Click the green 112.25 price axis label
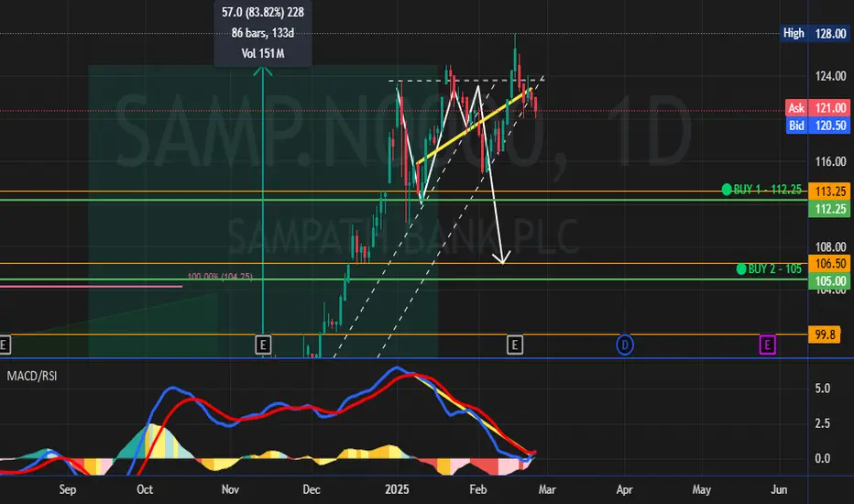The height and width of the screenshot is (504, 854). point(829,209)
